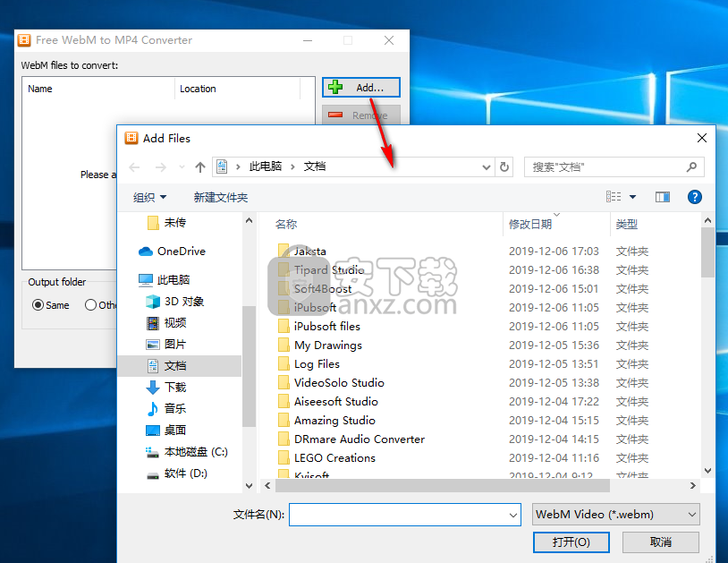This screenshot has width=728, height=563.
Task: Select the Other output folder radio button
Action: [90, 305]
